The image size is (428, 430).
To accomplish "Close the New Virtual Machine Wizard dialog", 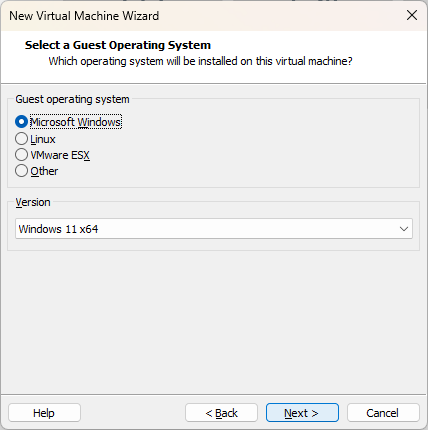I will pos(412,15).
